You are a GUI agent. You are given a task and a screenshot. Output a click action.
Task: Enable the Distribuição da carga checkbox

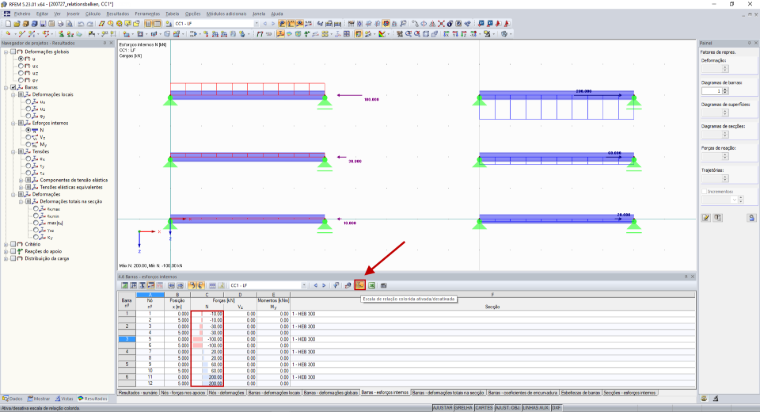[x=14, y=259]
